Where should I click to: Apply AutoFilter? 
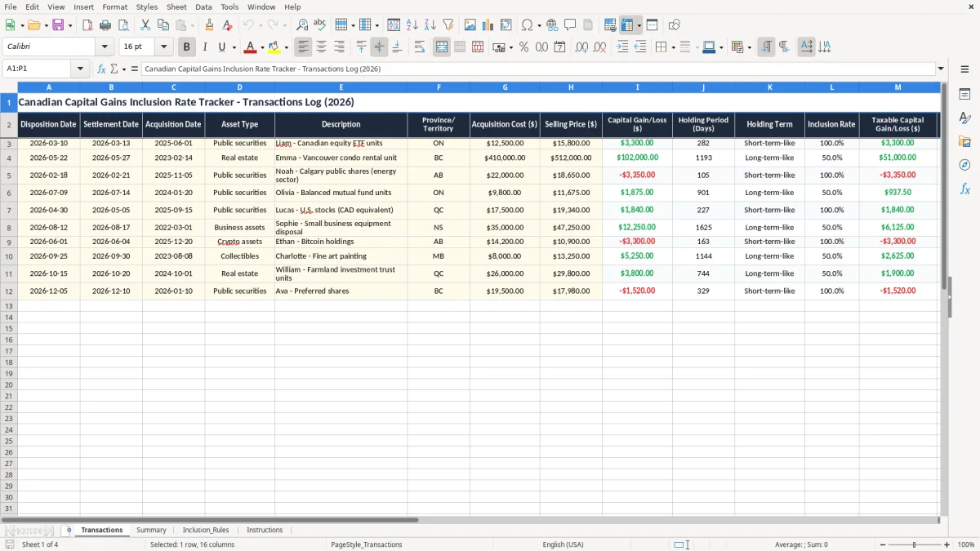coord(448,25)
